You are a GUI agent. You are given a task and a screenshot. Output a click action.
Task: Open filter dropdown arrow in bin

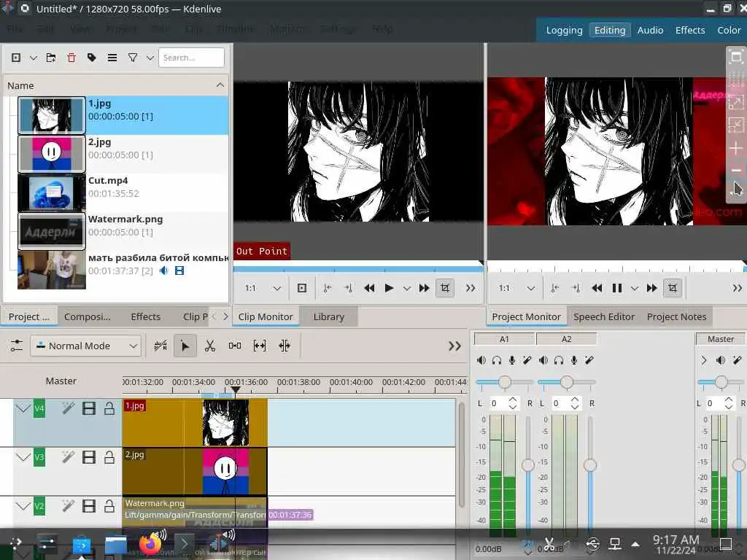(x=150, y=58)
